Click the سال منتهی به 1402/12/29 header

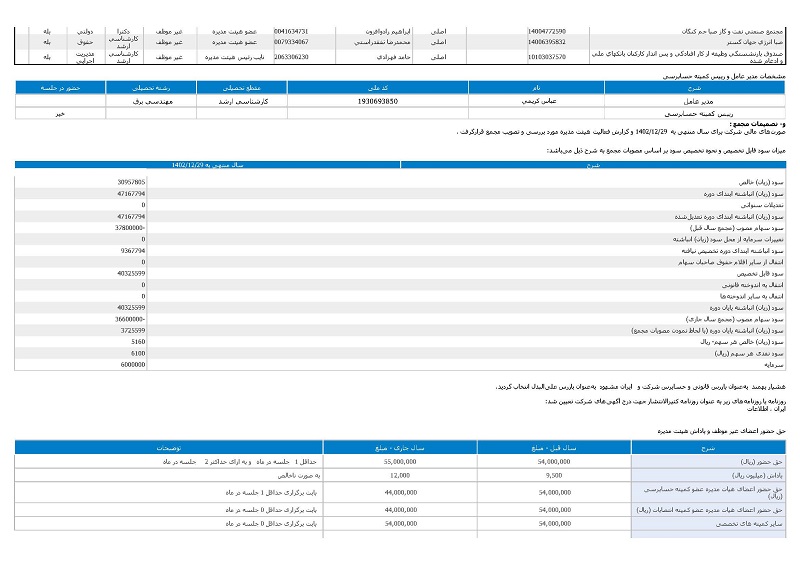coord(208,165)
